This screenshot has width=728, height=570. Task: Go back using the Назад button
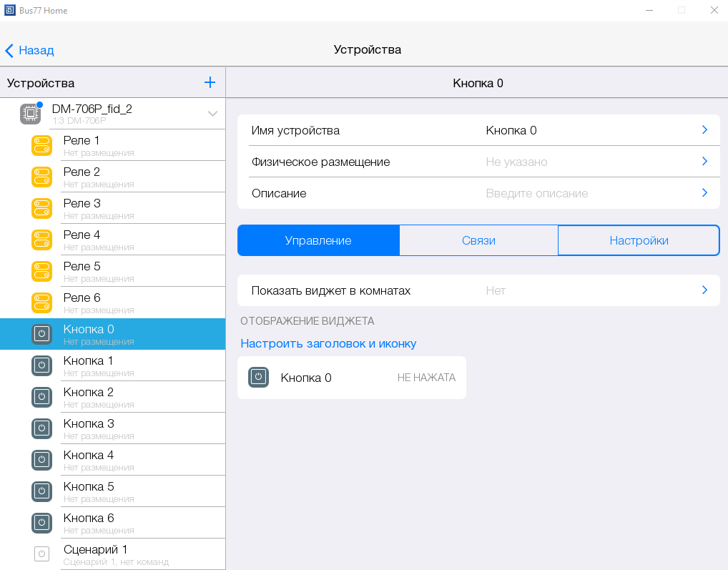pyautogui.click(x=29, y=50)
